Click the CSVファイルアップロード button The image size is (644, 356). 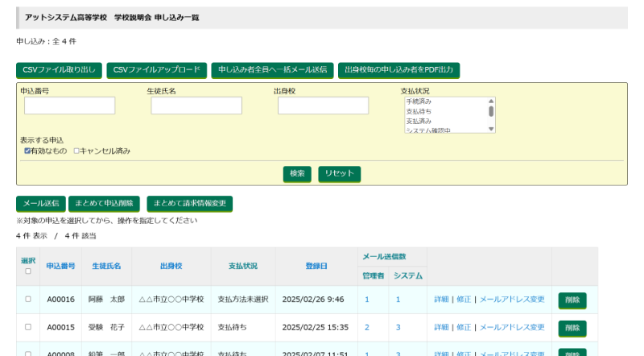(x=157, y=70)
